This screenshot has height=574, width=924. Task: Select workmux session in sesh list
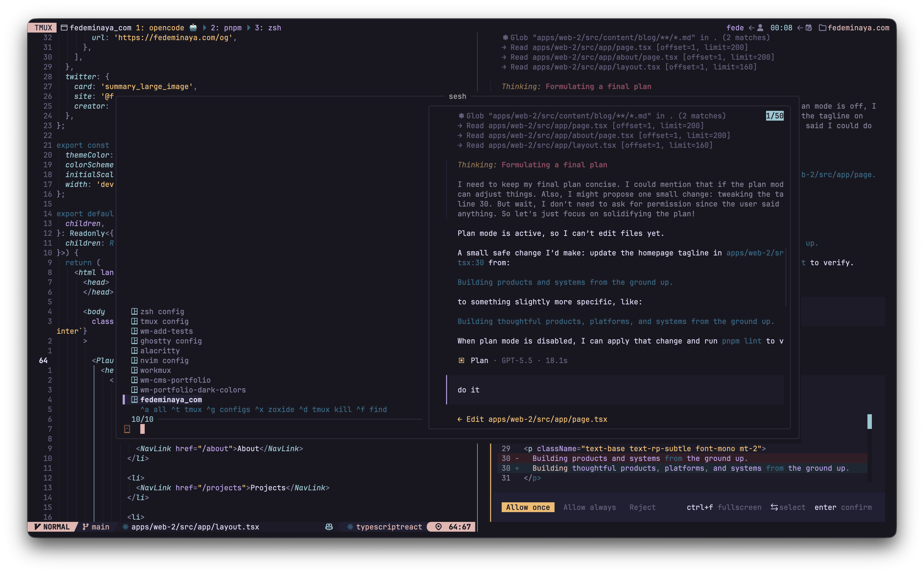click(156, 370)
